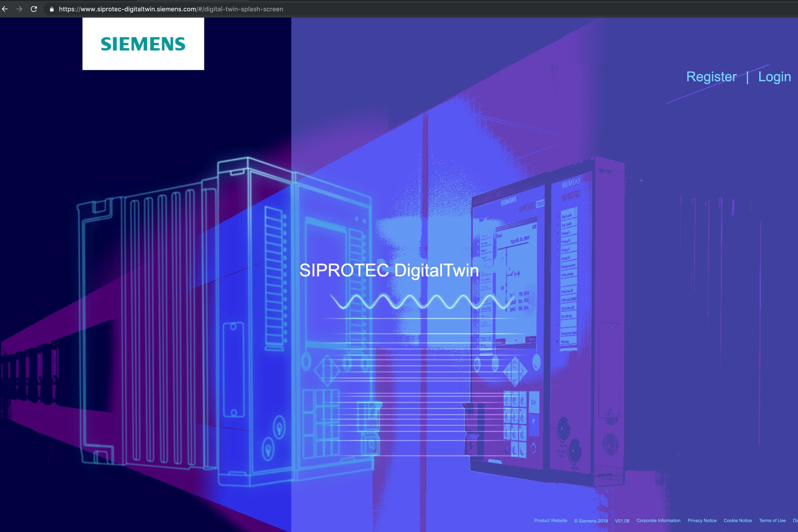Open Product Website footer link

point(550,520)
